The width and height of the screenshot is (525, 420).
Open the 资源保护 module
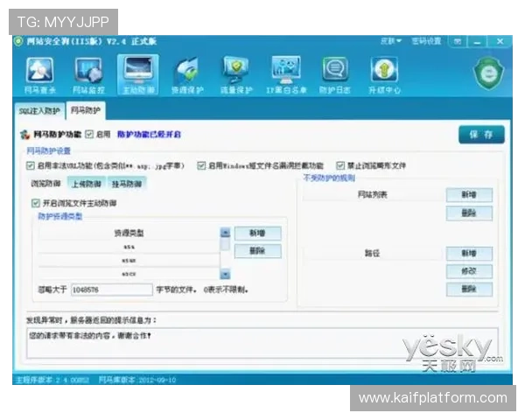(187, 75)
